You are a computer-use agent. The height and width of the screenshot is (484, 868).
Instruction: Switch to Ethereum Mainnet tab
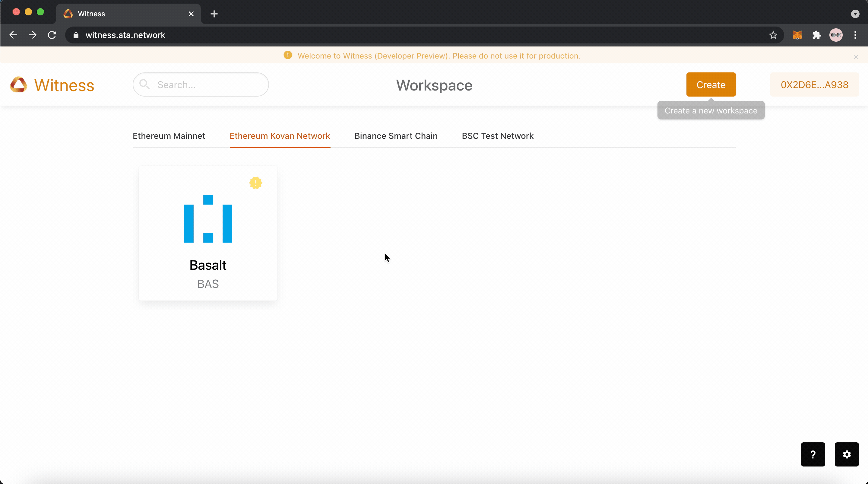click(169, 136)
